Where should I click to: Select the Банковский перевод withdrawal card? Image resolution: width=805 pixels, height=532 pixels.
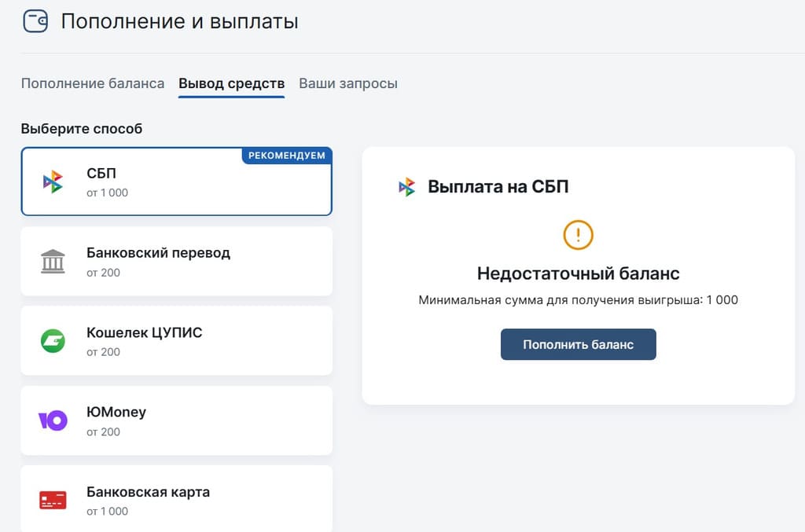click(x=177, y=262)
